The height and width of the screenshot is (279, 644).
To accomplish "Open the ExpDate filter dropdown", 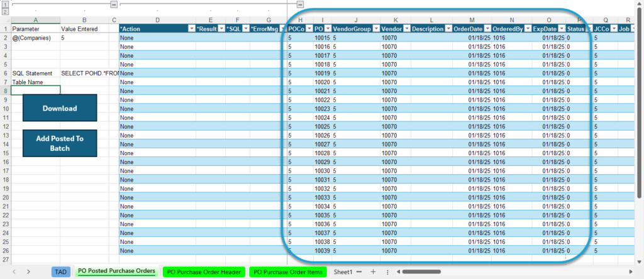I will tap(561, 29).
